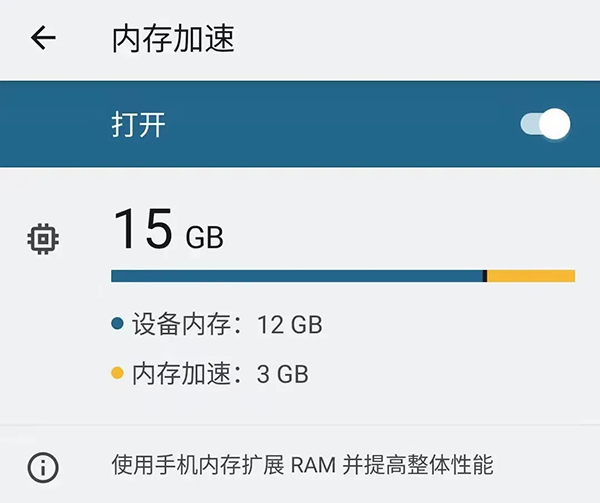This screenshot has width=600, height=503.
Task: Click the yellow memory boost legend dot
Action: point(117,374)
